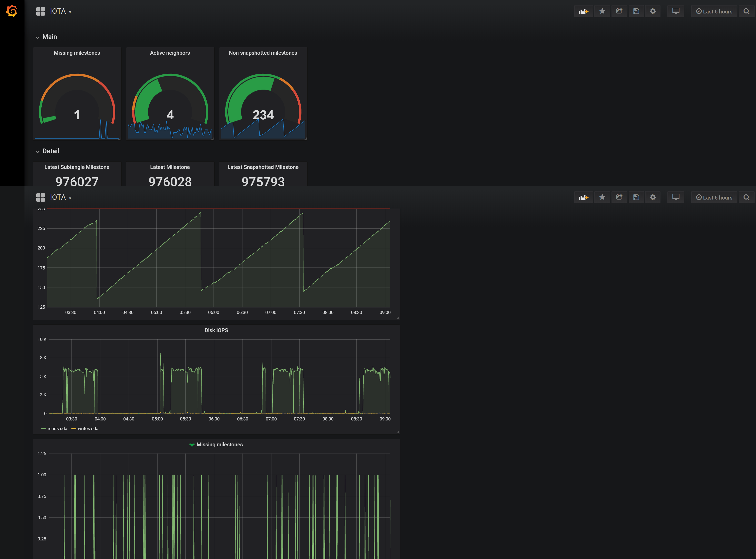Click the dashboards grid icon in the lower header
Image resolution: width=756 pixels, height=559 pixels.
pos(41,197)
